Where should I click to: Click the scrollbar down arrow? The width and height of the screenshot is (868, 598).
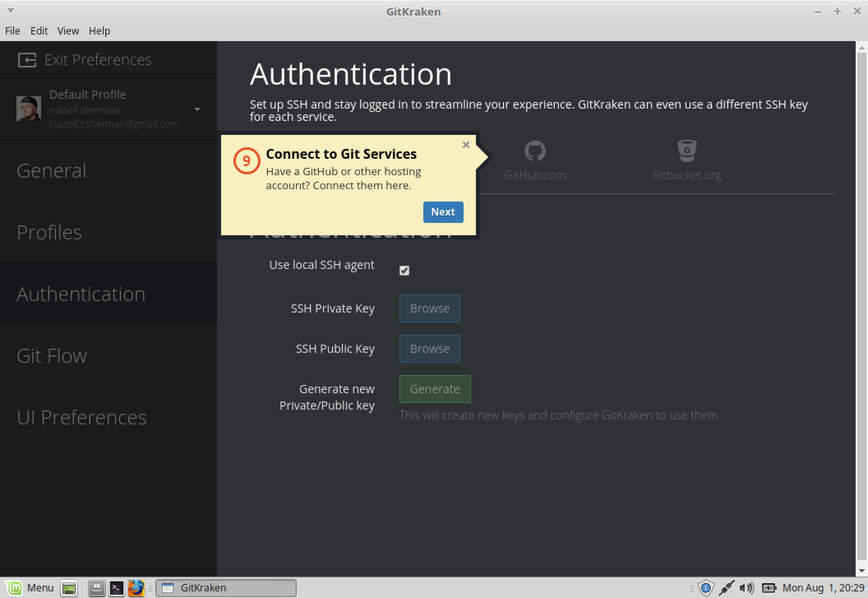pyautogui.click(x=861, y=571)
